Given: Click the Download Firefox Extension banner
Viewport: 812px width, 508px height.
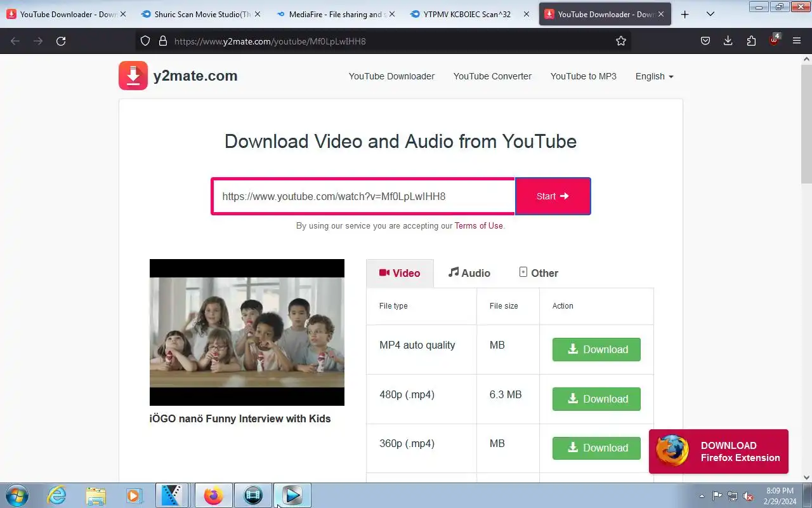Looking at the screenshot, I should click(719, 451).
